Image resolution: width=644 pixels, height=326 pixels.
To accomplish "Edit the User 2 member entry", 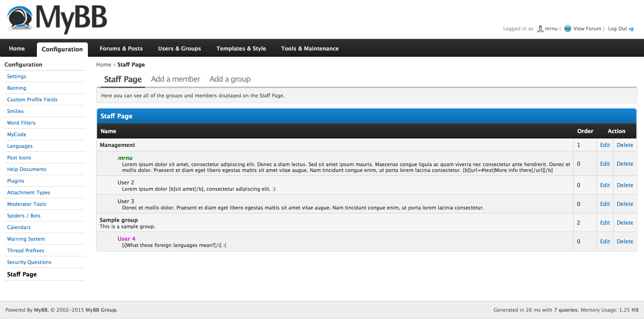I will click(605, 185).
